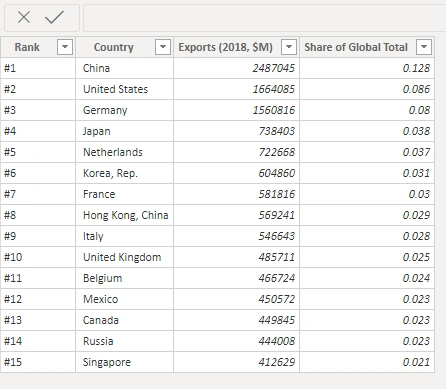
Task: Click the #10 rank cell
Action: 38,257
